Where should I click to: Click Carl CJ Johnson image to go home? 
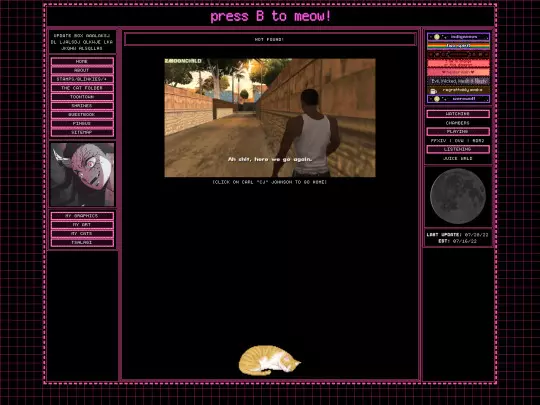[270, 118]
